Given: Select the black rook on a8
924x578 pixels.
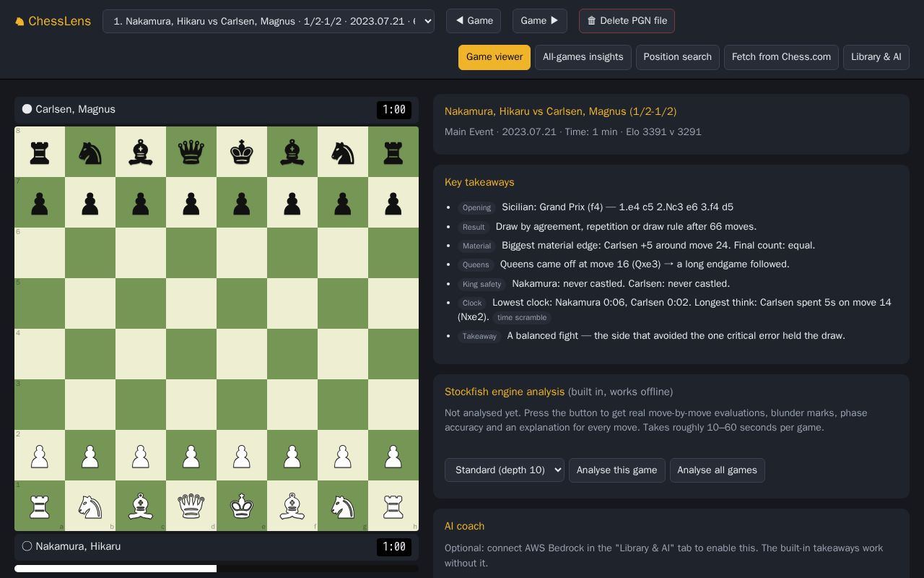Looking at the screenshot, I should [x=40, y=152].
